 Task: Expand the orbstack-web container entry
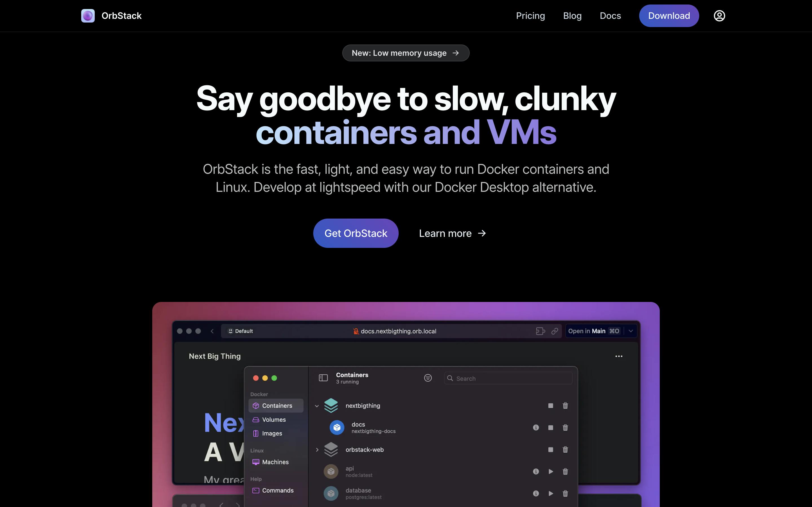316,450
